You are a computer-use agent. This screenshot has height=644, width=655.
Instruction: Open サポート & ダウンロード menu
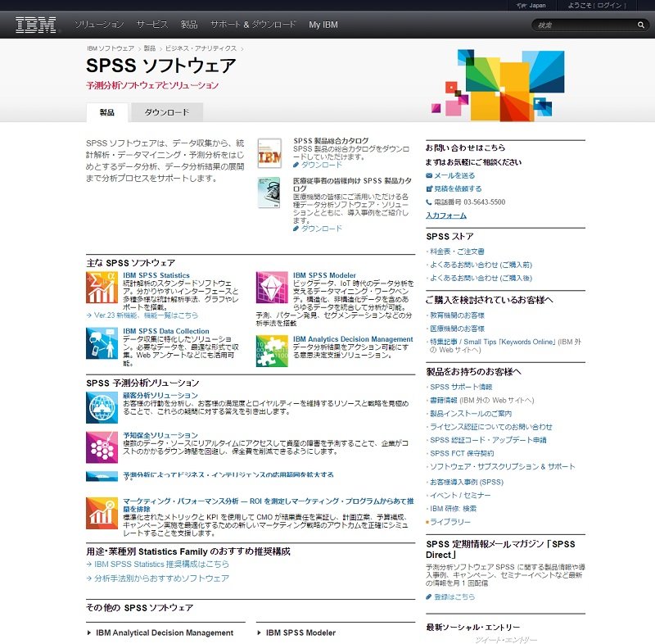pos(253,25)
